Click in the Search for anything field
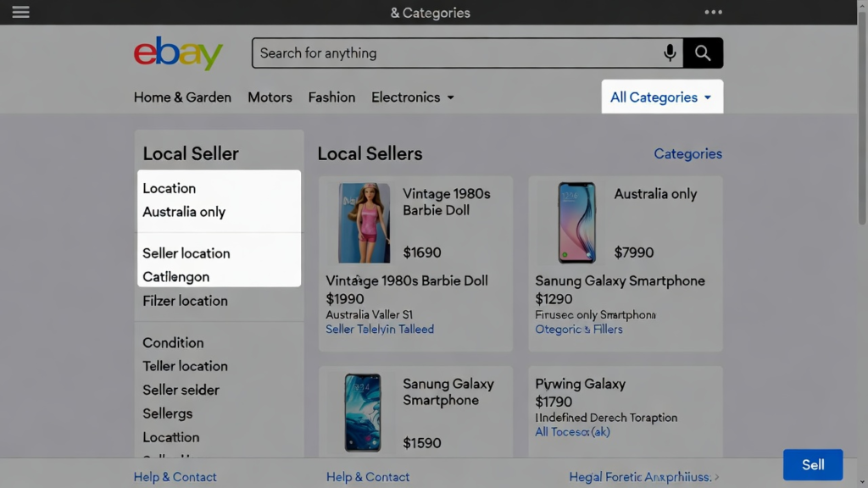 point(458,53)
